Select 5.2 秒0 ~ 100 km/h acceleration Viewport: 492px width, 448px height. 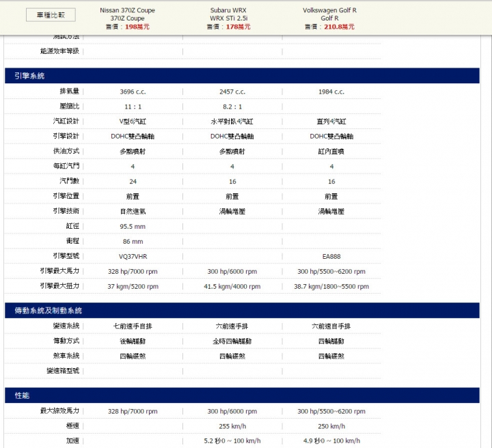coord(232,440)
